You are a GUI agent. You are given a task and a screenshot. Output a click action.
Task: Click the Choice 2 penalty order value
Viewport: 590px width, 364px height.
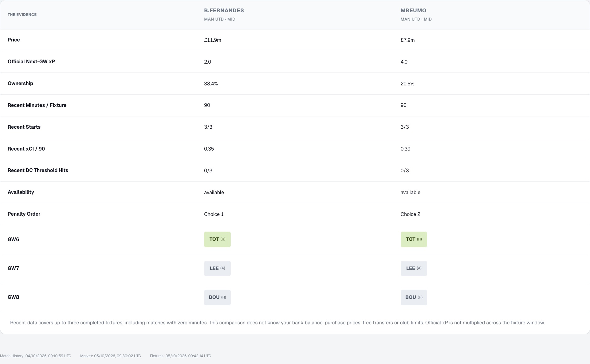tap(410, 214)
